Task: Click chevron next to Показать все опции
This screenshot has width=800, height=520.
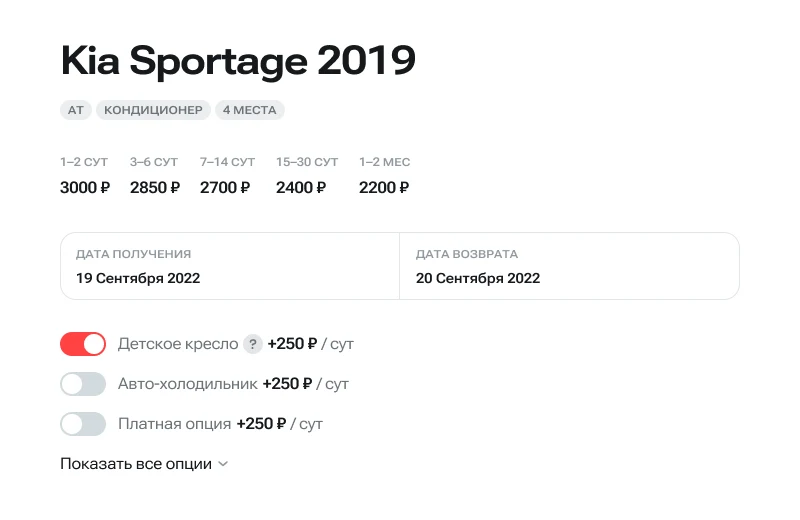Action: coord(223,464)
